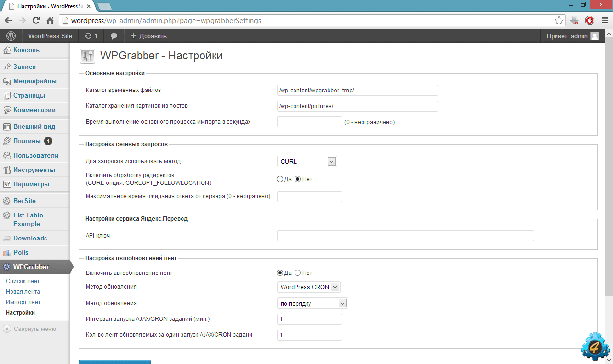Click the red stop-sign extension icon
The image size is (613, 364).
[x=590, y=21]
